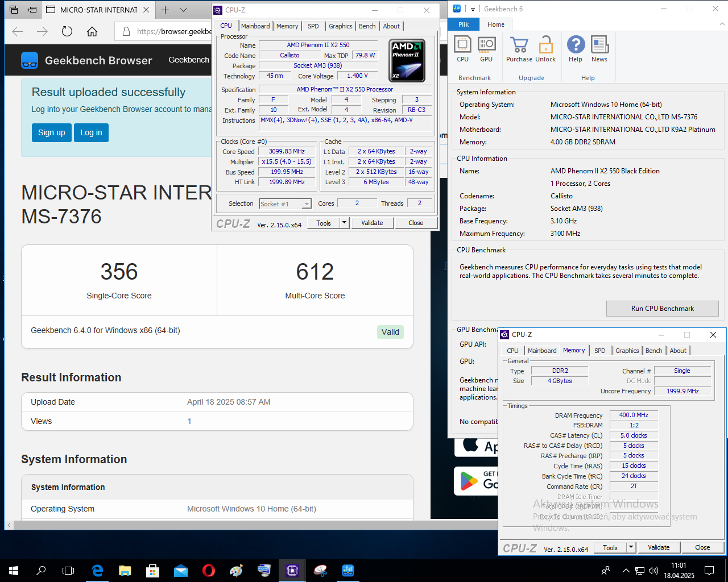The width and height of the screenshot is (728, 582).
Task: Click the Geekbench Browser logo icon
Action: click(x=30, y=60)
